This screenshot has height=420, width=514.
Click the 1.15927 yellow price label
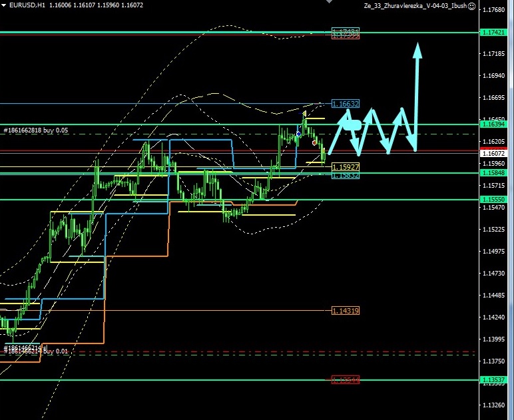(346, 167)
